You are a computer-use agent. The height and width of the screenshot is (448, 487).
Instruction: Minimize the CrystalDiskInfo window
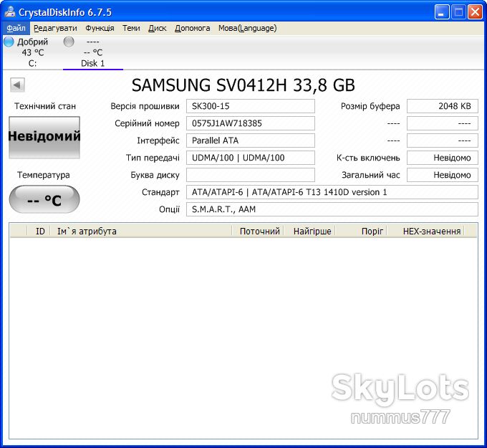442,12
